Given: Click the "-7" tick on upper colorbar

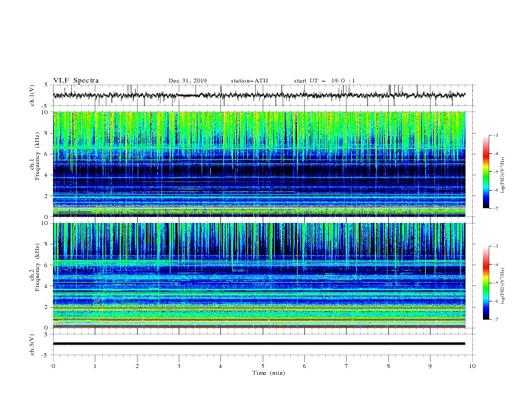Looking at the screenshot, I should (x=496, y=209).
